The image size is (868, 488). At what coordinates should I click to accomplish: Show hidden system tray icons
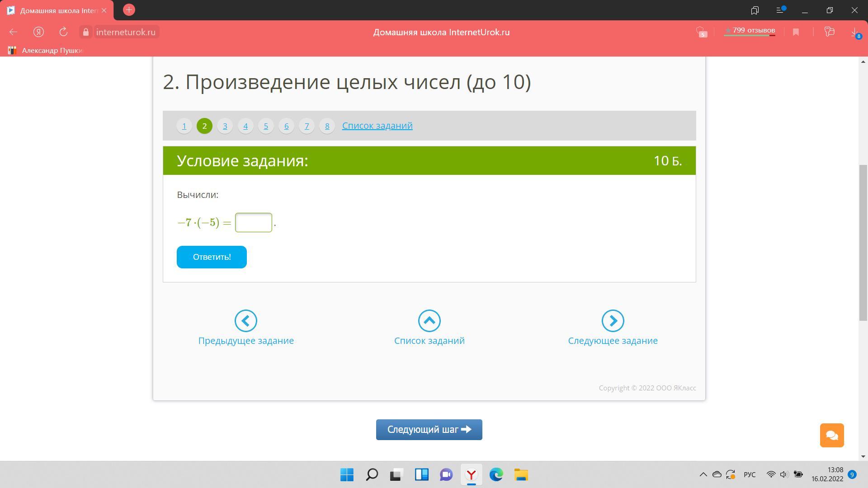pyautogui.click(x=703, y=474)
